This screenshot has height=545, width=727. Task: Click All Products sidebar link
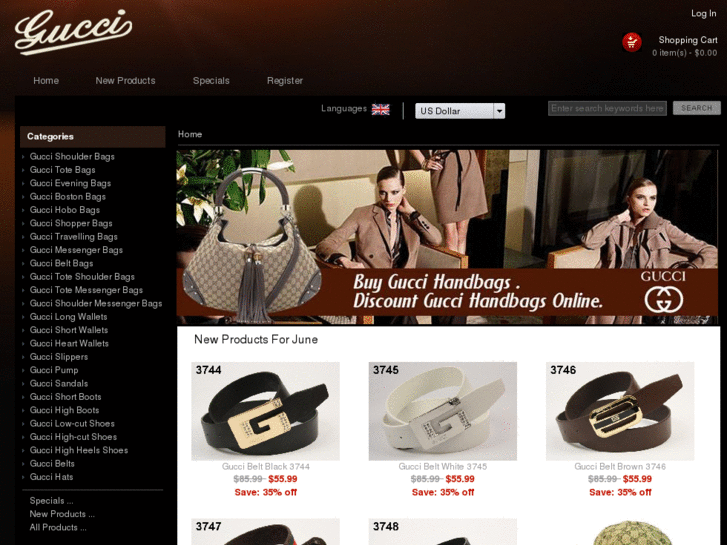pos(57,527)
